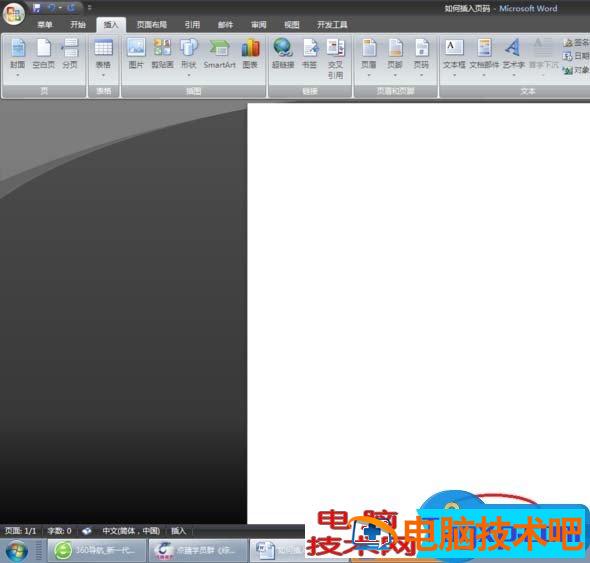Open the 开始 ribbon tab
The height and width of the screenshot is (563, 590).
tap(78, 25)
